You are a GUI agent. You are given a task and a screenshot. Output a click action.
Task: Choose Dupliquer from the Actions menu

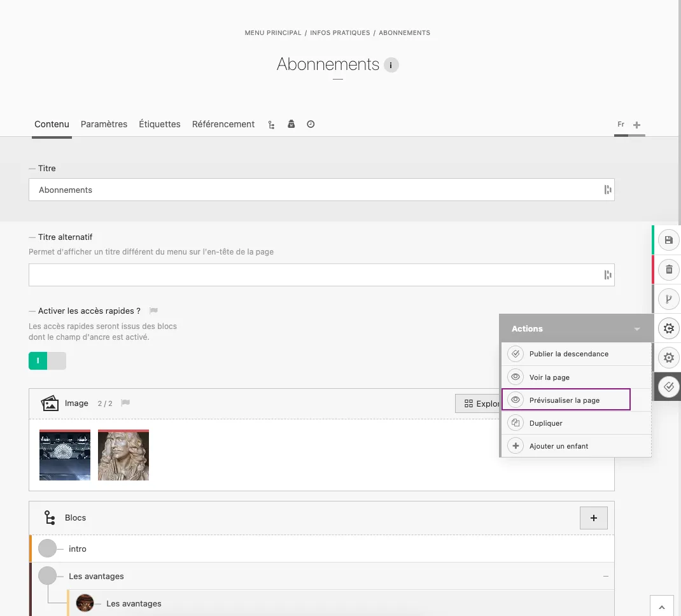pos(545,423)
